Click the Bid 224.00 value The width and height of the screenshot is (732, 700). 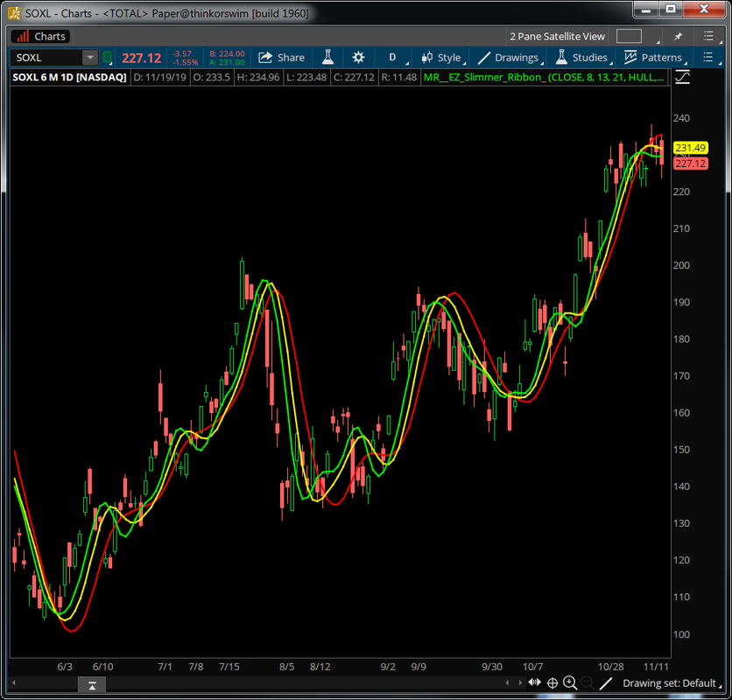coord(228,53)
